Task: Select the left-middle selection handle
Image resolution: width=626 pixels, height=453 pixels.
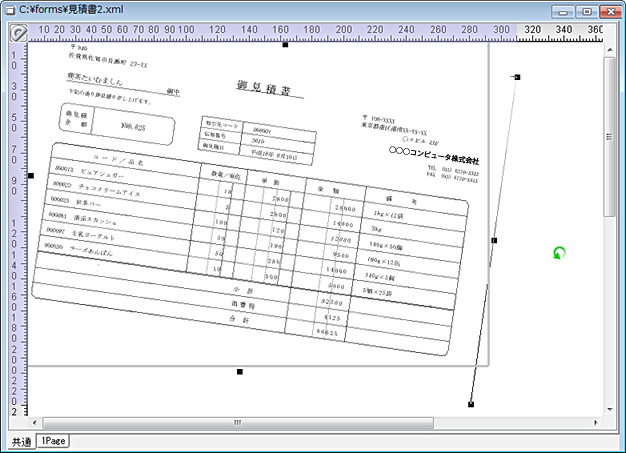Action: 31,176
